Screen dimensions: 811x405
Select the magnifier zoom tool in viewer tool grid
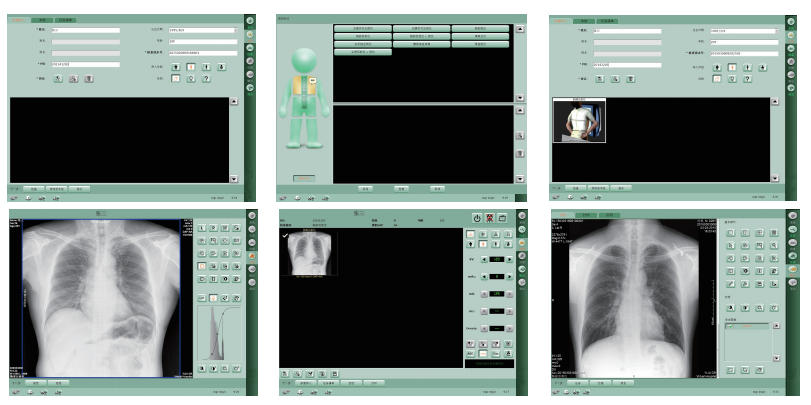774,246
